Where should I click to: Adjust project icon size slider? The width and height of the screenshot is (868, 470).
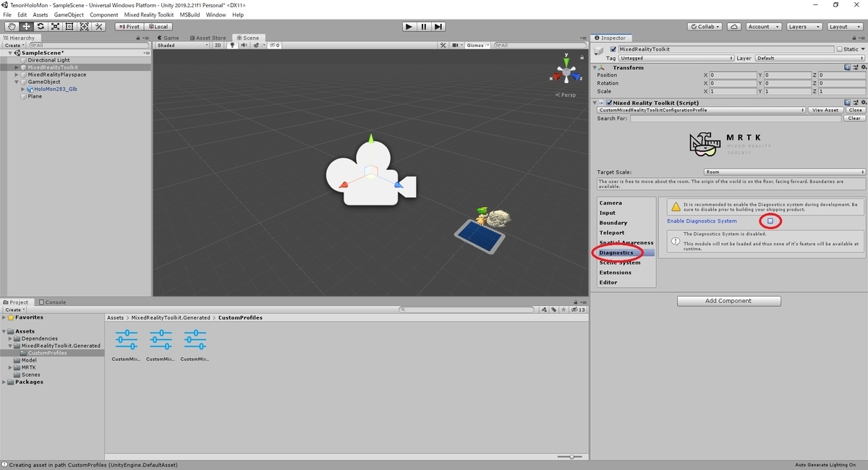[x=571, y=456]
